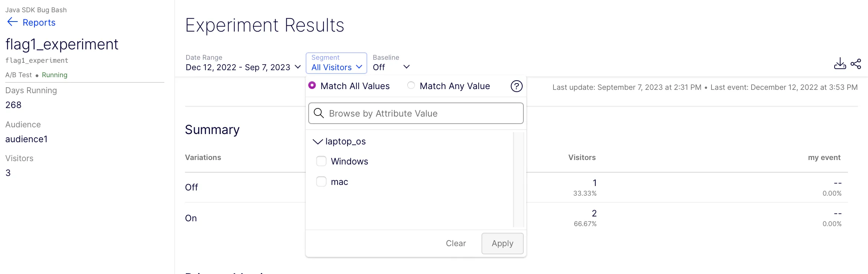
Task: Click the Visitors column header
Action: coord(582,157)
